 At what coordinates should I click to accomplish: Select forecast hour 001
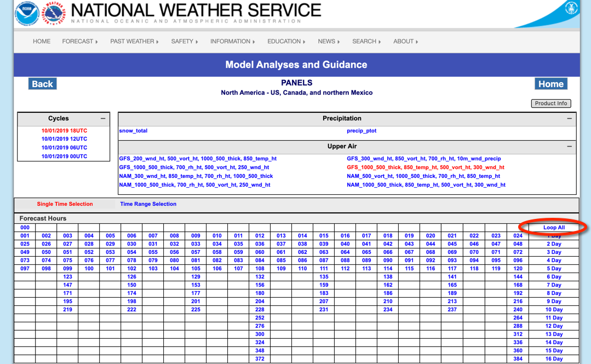pos(25,236)
